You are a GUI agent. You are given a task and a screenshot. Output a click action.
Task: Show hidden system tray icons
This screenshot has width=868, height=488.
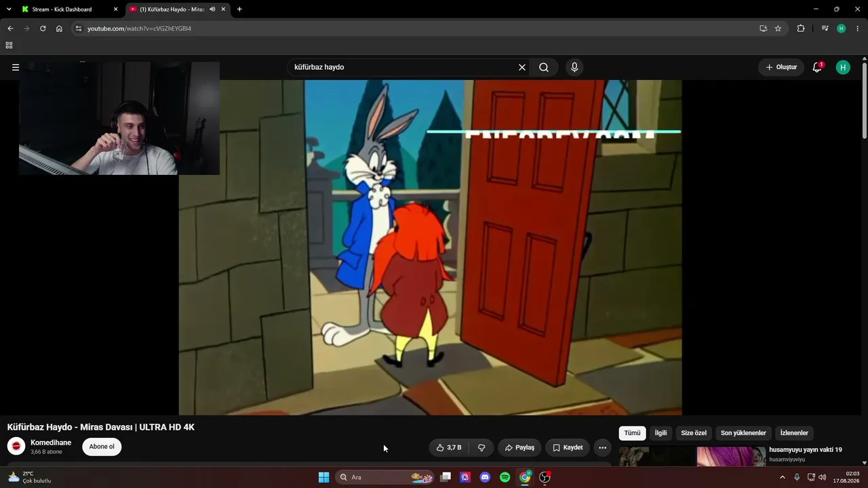782,477
